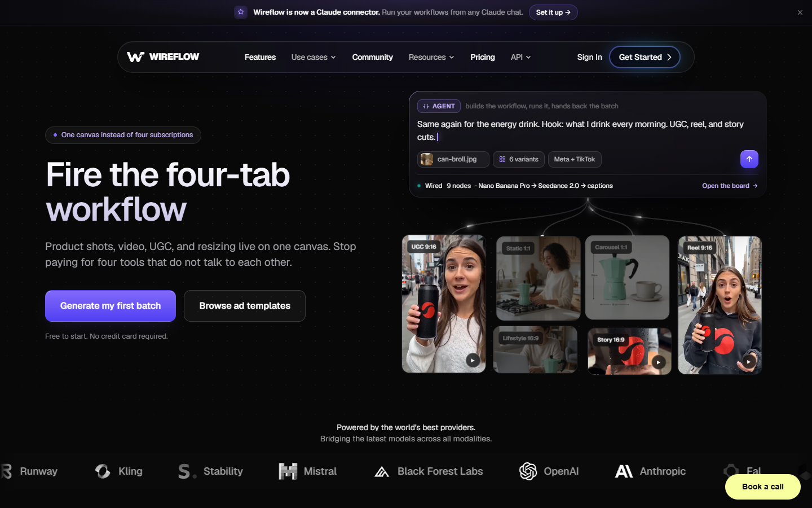The image size is (812, 508).
Task: Dismiss the announcement banner with X
Action: (800, 12)
